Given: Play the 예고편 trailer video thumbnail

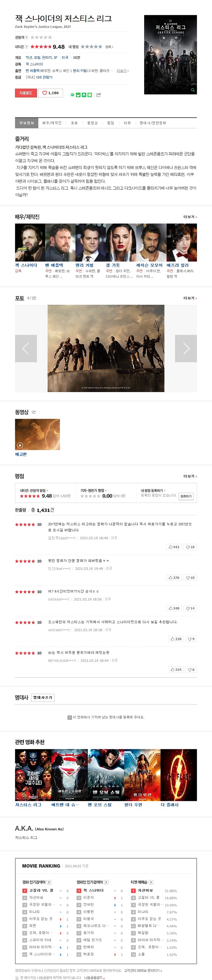Looking at the screenshot, I should point(37,434).
